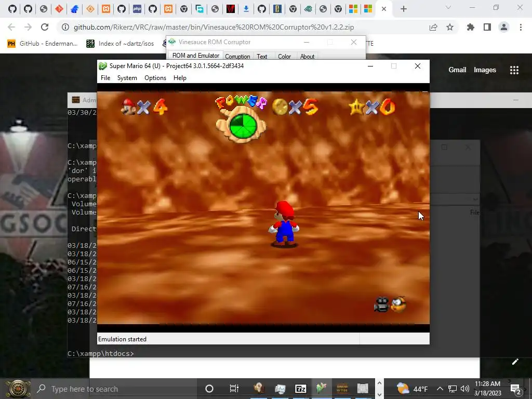Image resolution: width=532 pixels, height=399 pixels.
Task: Select ROM and Emulator tab in Vinesauce
Action: point(195,56)
